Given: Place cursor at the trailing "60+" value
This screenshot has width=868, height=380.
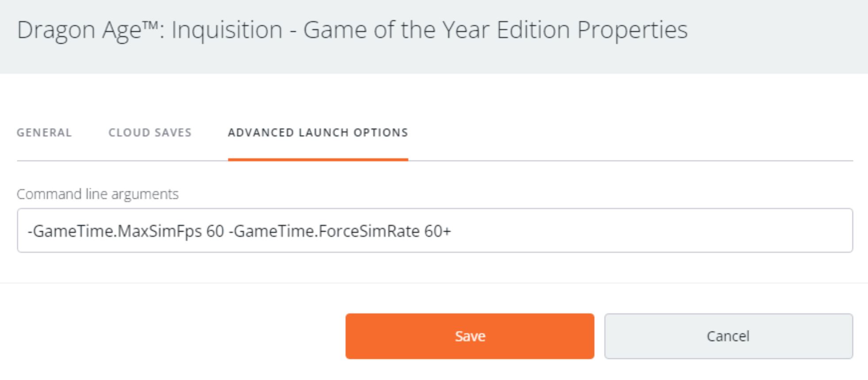Looking at the screenshot, I should [437, 231].
